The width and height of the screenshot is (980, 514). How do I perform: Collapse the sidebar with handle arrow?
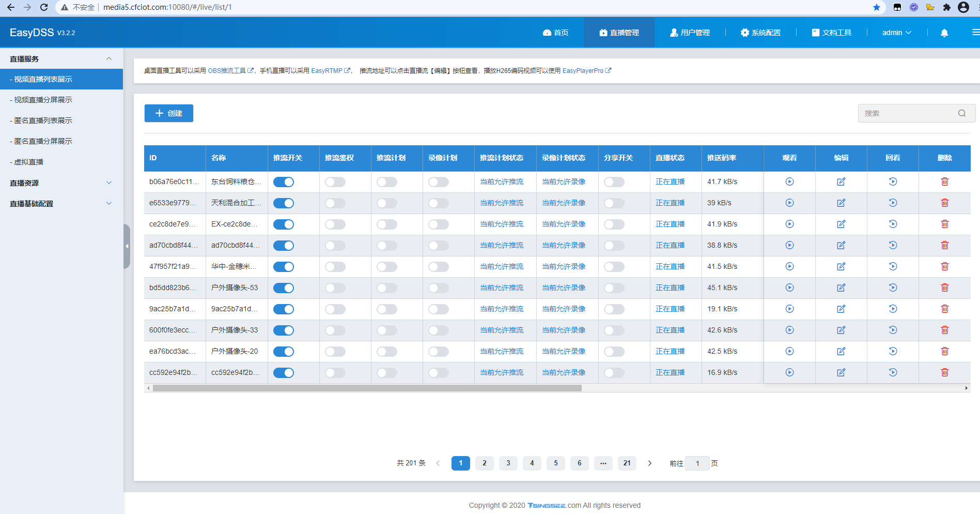(127, 246)
